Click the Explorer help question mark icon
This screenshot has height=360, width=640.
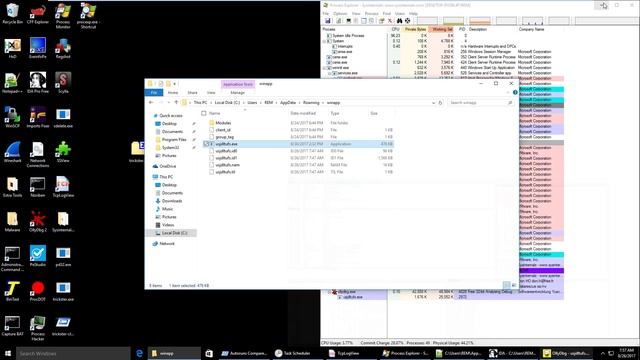click(515, 93)
